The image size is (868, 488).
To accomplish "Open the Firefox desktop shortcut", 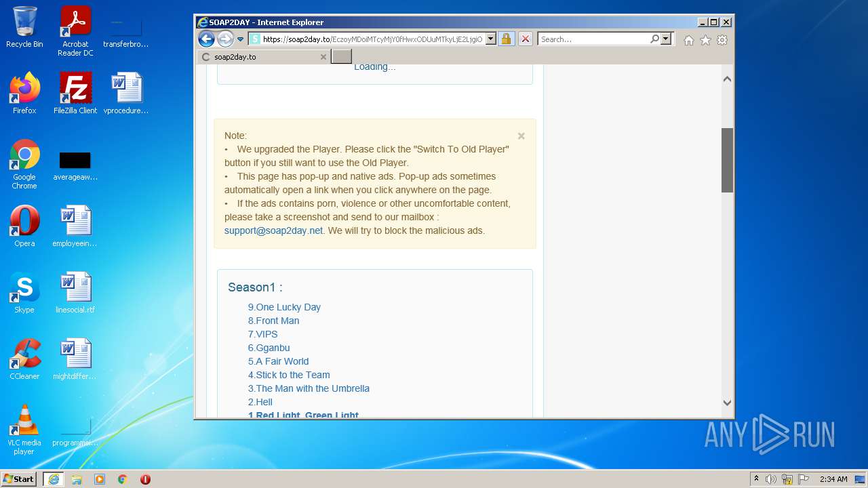I will (x=24, y=94).
